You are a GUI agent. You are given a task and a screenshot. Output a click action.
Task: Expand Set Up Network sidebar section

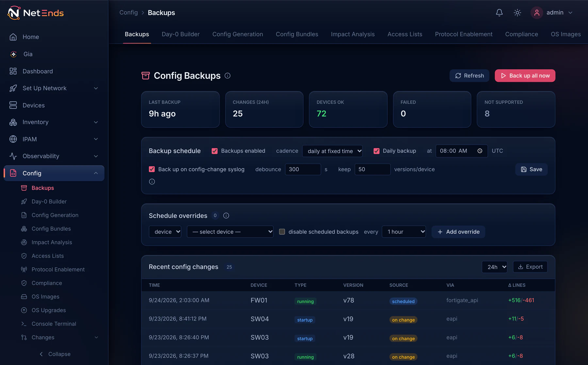click(96, 88)
